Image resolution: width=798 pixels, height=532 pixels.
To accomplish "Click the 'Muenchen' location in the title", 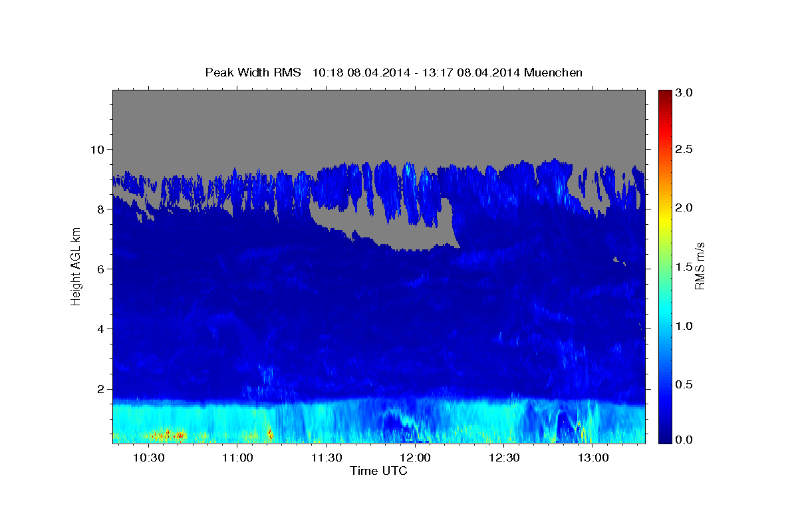I will coord(553,72).
